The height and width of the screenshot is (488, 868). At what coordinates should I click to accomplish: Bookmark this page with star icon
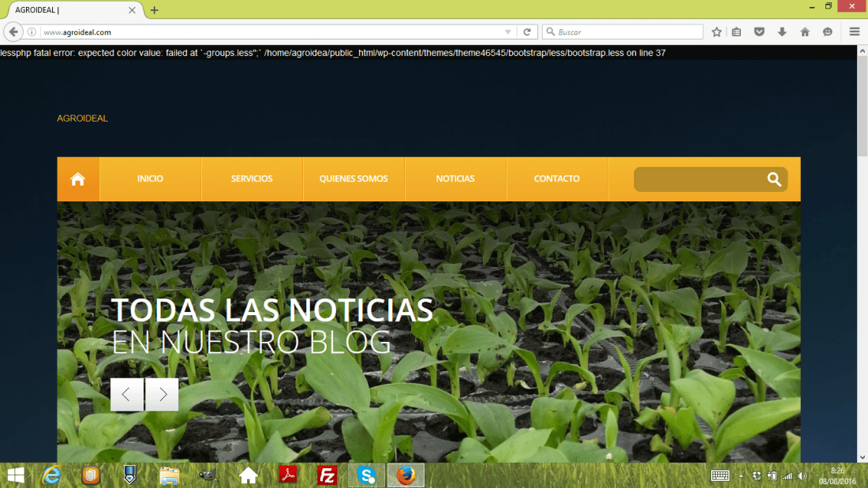coord(716,32)
